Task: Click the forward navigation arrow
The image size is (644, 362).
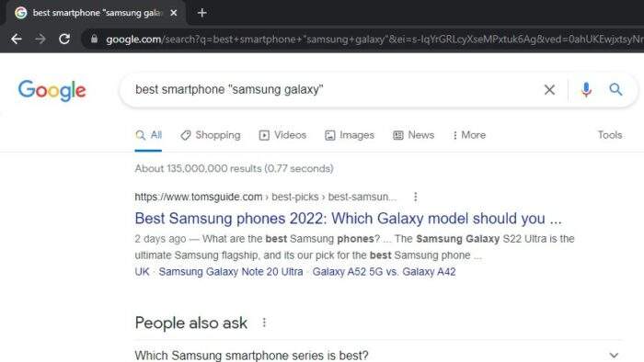Action: 40,39
